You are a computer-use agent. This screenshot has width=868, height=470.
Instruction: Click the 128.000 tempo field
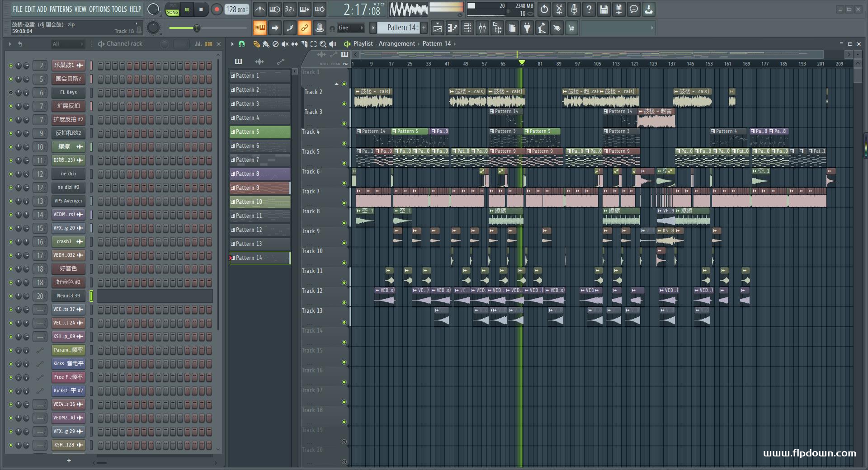click(x=237, y=9)
